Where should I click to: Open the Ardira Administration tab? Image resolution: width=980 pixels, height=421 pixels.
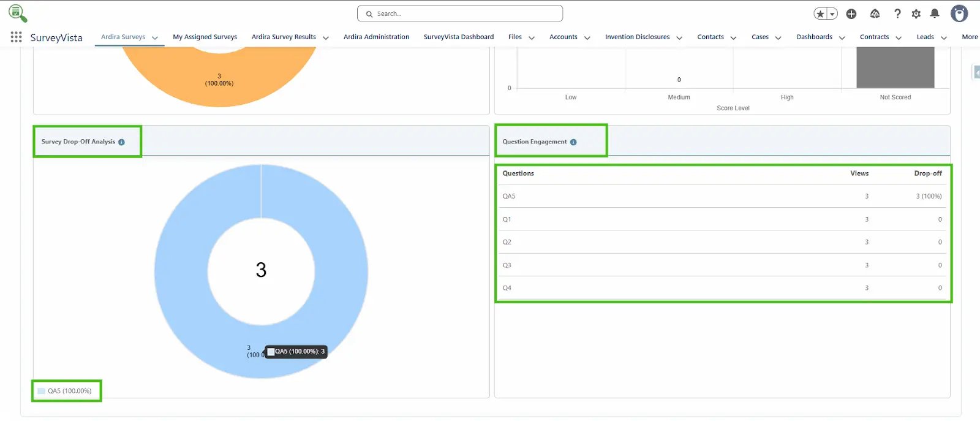pyautogui.click(x=376, y=37)
